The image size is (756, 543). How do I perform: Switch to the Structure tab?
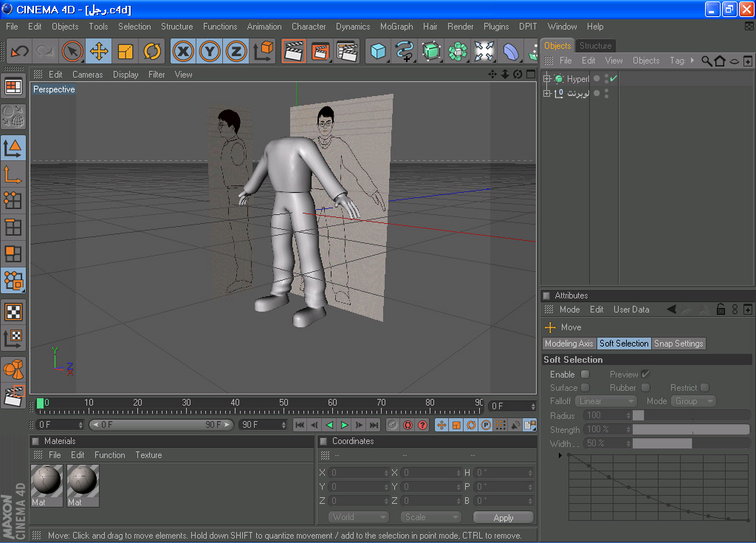pyautogui.click(x=596, y=46)
